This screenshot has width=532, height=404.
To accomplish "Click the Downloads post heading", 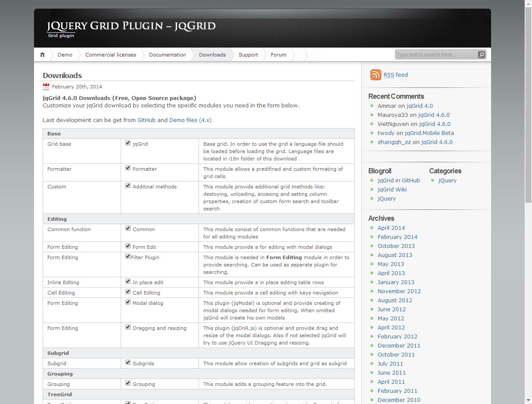I will click(62, 75).
